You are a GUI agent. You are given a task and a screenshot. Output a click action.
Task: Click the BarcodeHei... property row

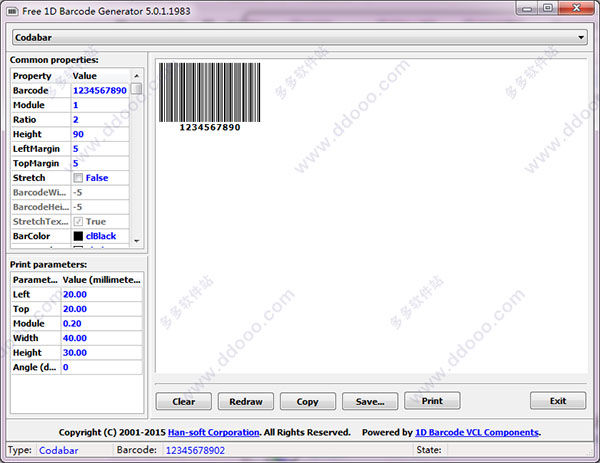(x=70, y=207)
